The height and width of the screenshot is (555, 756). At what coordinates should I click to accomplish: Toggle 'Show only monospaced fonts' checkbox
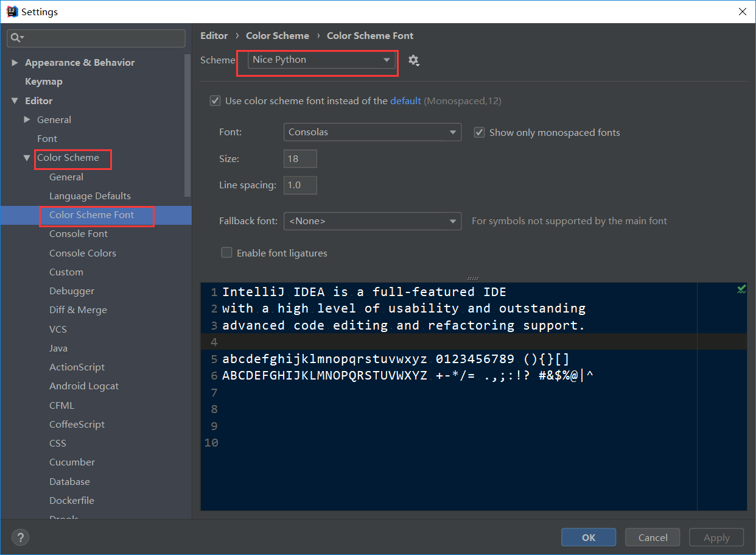[479, 132]
